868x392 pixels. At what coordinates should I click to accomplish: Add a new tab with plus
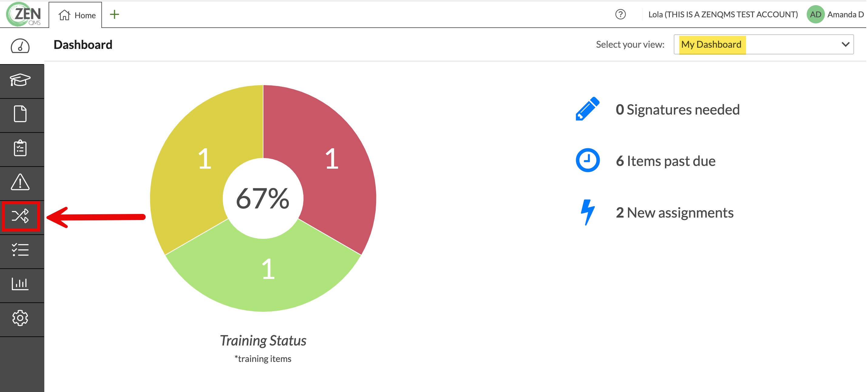(114, 15)
